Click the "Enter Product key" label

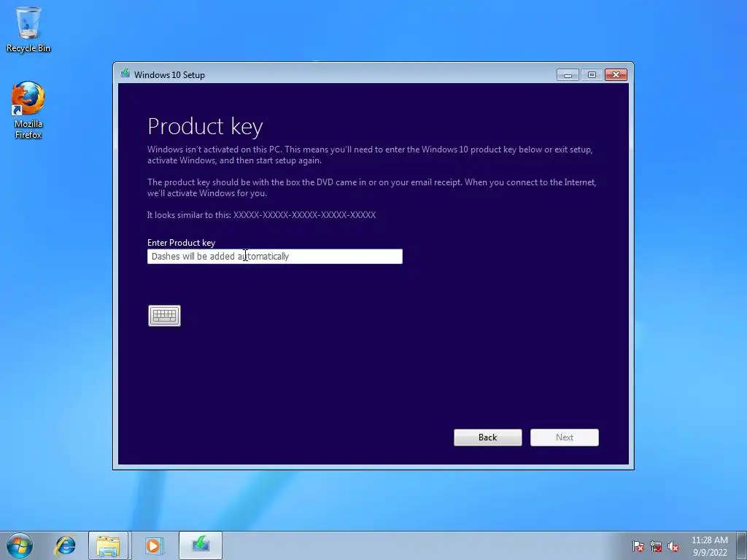click(181, 242)
